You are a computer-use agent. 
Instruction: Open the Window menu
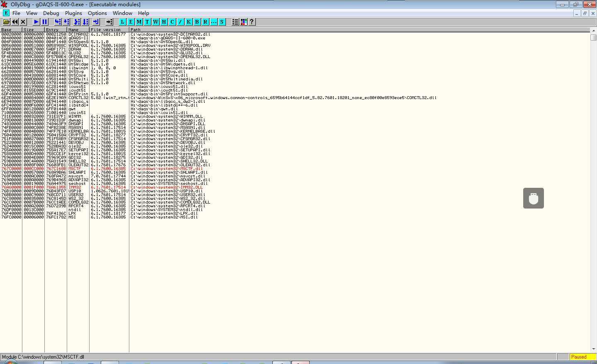coord(122,13)
